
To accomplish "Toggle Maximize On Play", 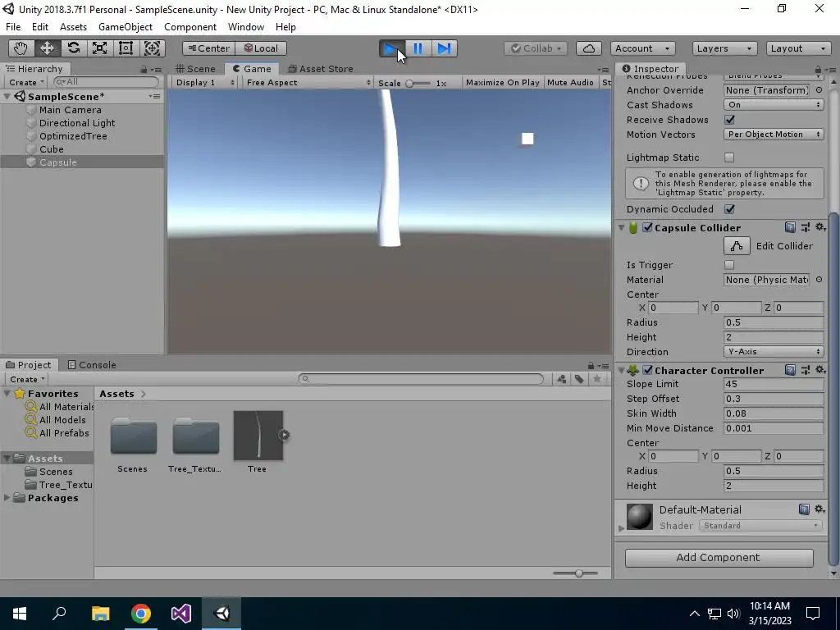I will click(503, 83).
